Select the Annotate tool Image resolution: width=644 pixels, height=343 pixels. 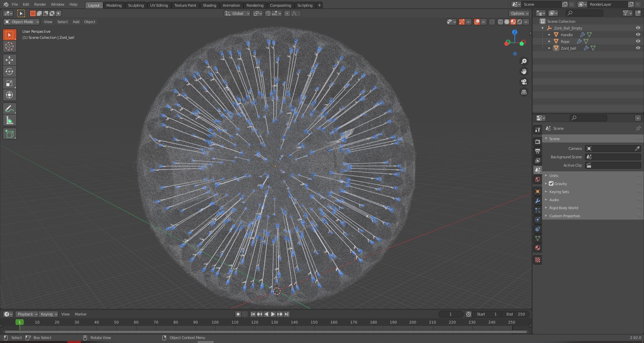coord(9,109)
